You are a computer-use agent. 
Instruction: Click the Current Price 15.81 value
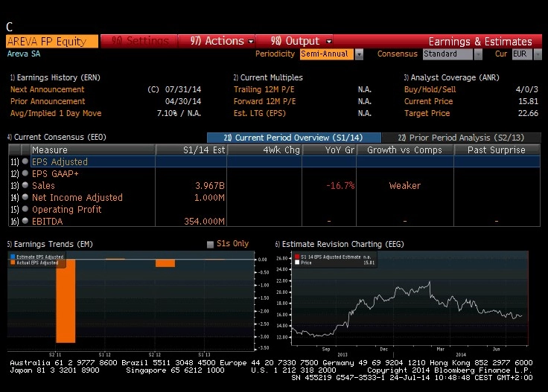point(528,101)
